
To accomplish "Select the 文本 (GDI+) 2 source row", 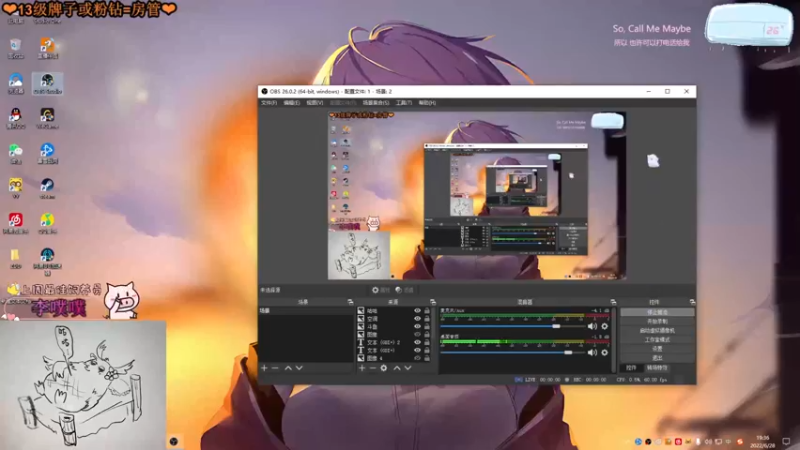I will pyautogui.click(x=394, y=342).
